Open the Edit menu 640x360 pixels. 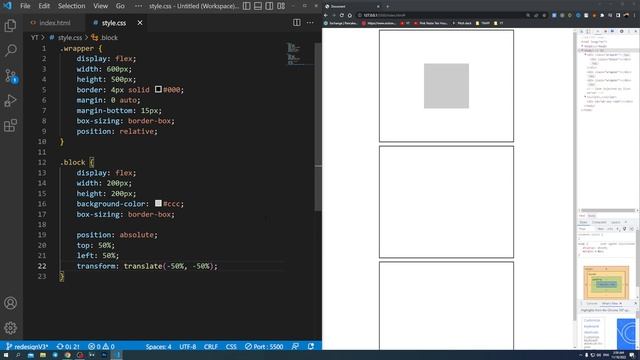(44, 6)
